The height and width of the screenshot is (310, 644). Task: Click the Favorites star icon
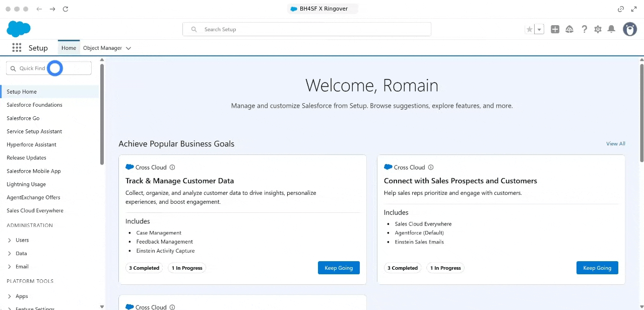529,30
